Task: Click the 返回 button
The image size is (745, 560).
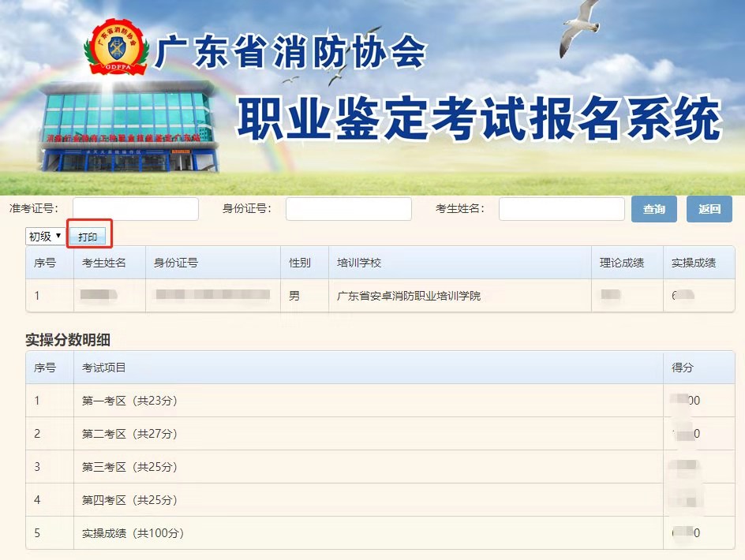Action: point(709,209)
